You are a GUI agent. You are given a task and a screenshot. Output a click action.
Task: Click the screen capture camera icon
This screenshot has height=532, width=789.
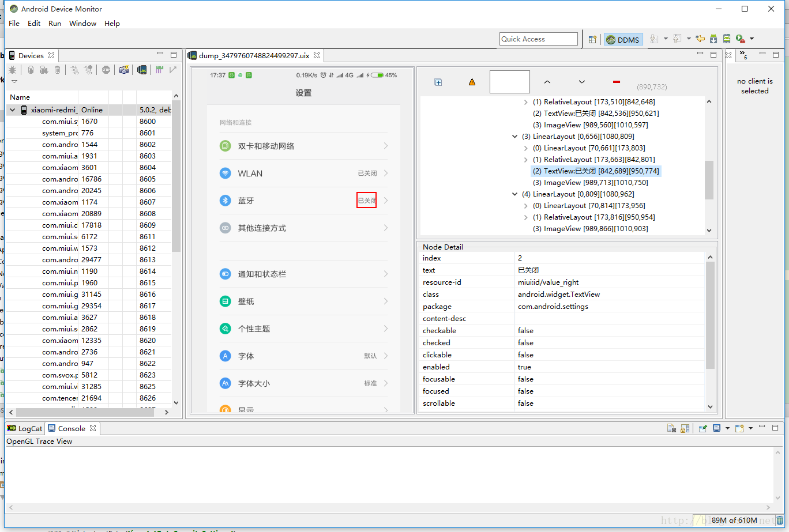(x=123, y=70)
